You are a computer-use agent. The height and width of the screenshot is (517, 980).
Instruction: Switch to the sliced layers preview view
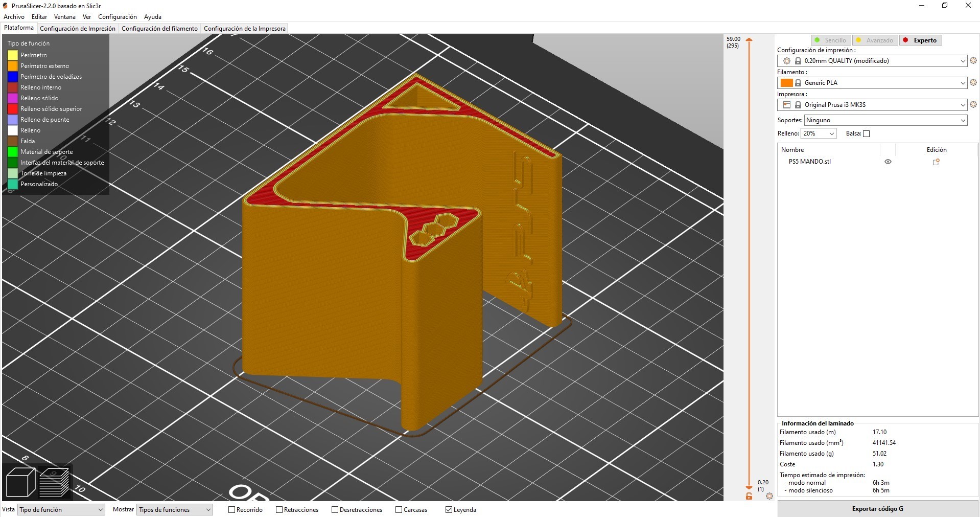click(x=54, y=482)
